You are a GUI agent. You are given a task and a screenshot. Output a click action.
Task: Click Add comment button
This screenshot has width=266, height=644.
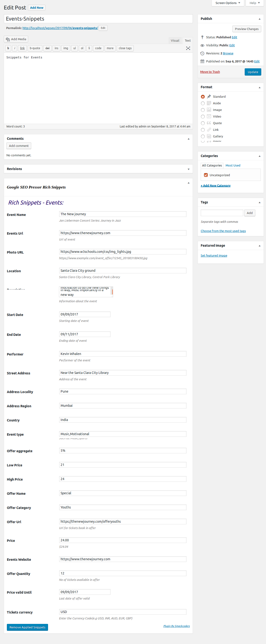pyautogui.click(x=19, y=146)
